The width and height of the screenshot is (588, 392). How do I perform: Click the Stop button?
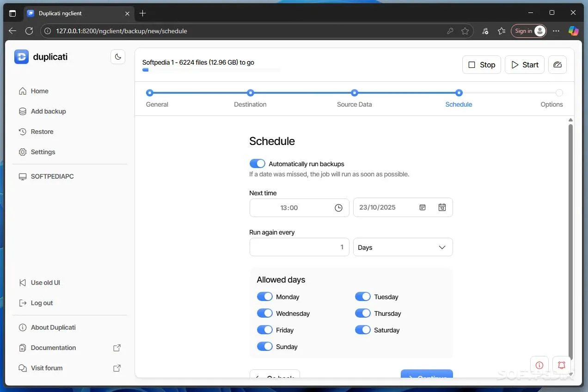point(482,65)
